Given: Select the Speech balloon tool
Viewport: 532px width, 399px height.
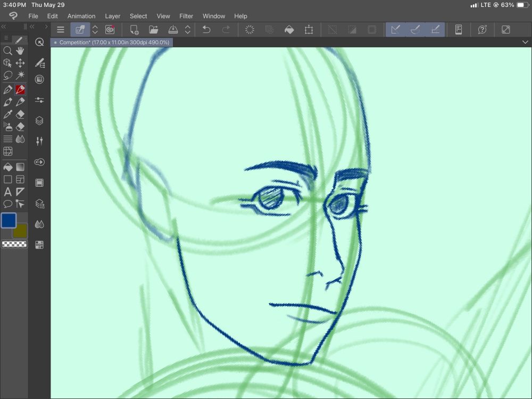Looking at the screenshot, I should pos(7,204).
